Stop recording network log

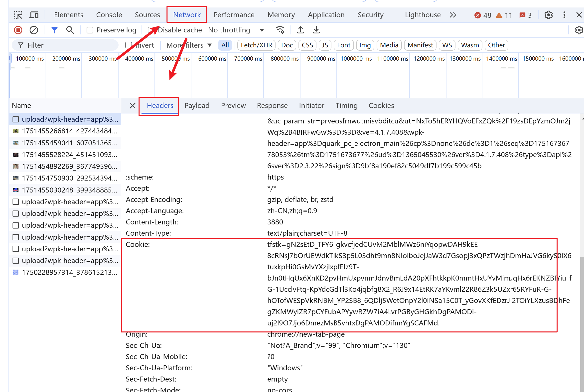(x=18, y=30)
